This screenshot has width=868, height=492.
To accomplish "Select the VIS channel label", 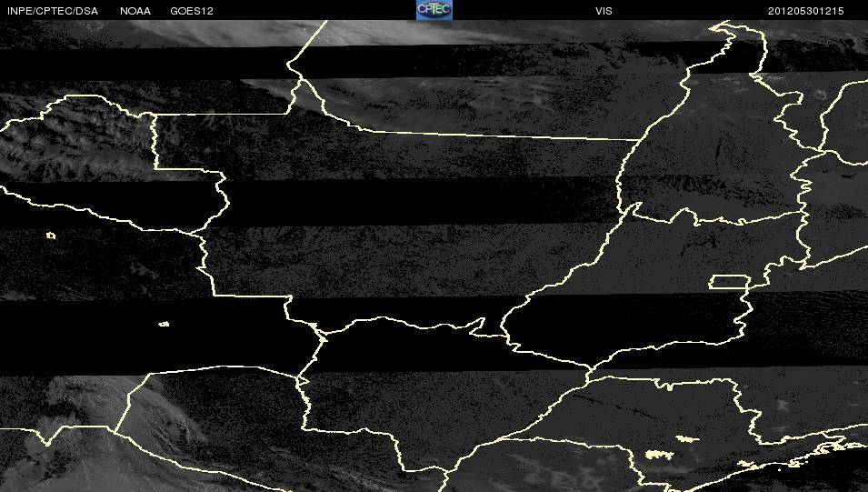I will coord(604,11).
